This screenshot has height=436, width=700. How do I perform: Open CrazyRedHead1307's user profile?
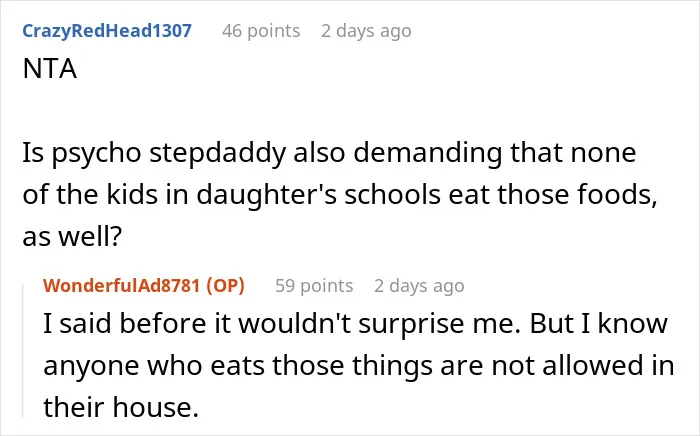click(107, 31)
